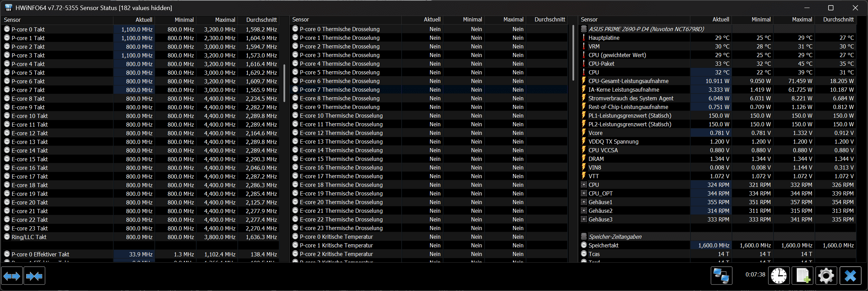Select the P-core 4 Takt row
The width and height of the screenshot is (868, 291).
(x=140, y=64)
